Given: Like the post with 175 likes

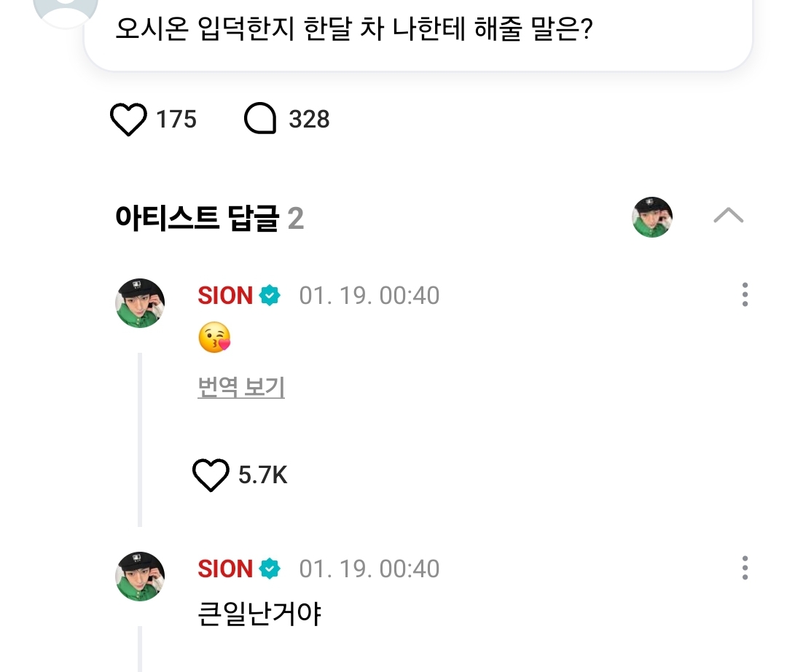Looking at the screenshot, I should [x=128, y=120].
